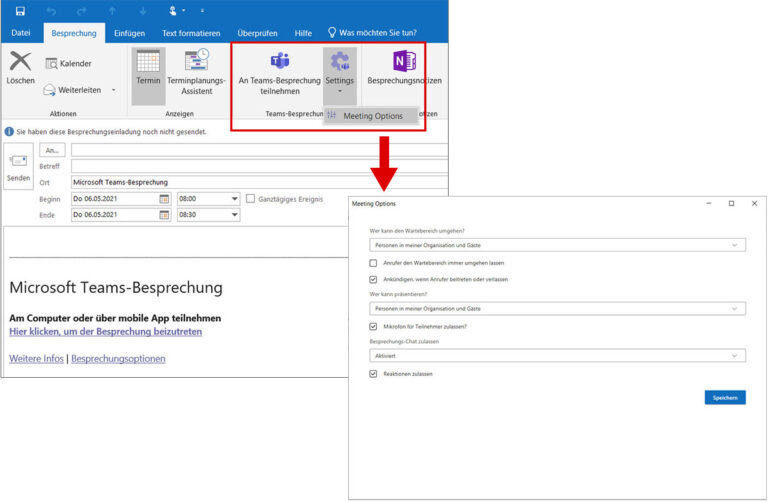This screenshot has height=502, width=768.
Task: Switch to the Überprüfen tab
Action: (258, 33)
